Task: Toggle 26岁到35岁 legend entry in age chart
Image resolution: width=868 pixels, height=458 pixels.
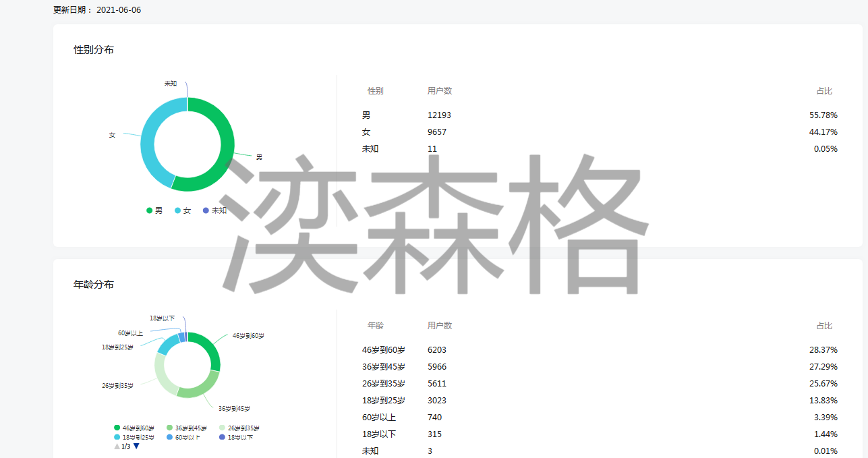Action: click(x=239, y=428)
